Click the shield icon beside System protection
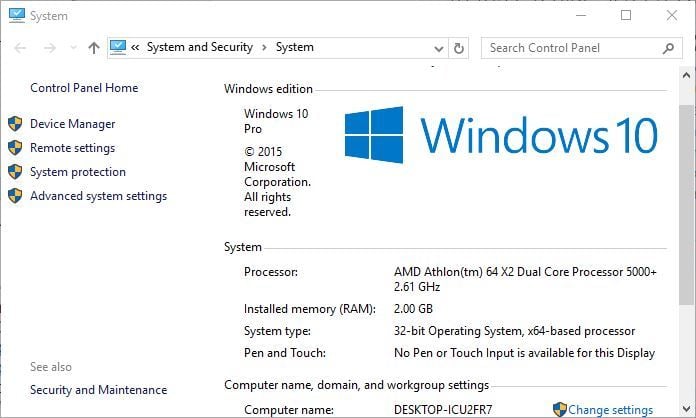This screenshot has width=696, height=418. (x=15, y=172)
